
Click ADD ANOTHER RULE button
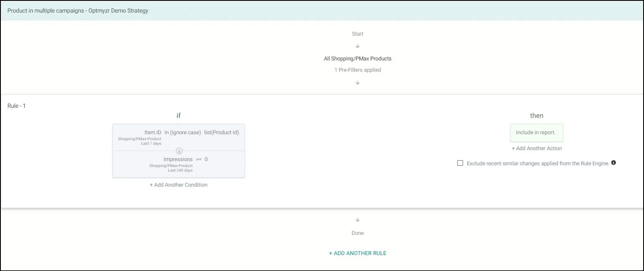tap(358, 253)
